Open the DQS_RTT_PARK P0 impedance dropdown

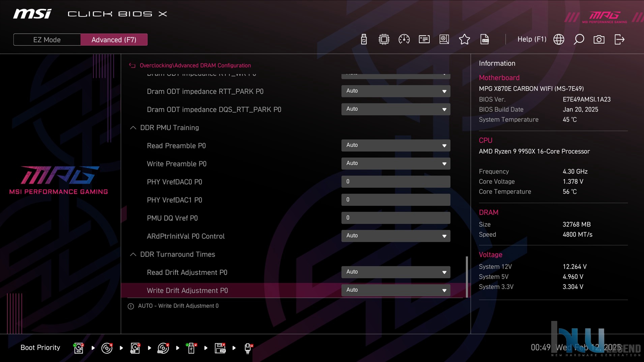click(396, 109)
